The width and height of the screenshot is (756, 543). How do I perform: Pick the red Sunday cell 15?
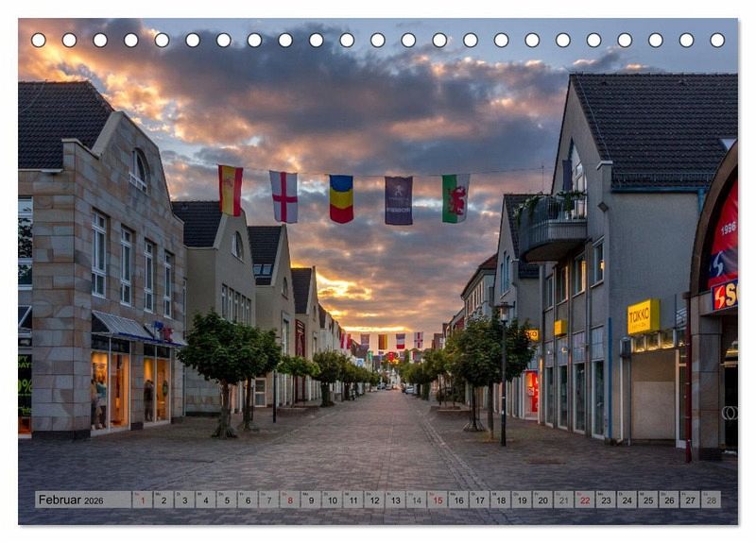click(438, 500)
